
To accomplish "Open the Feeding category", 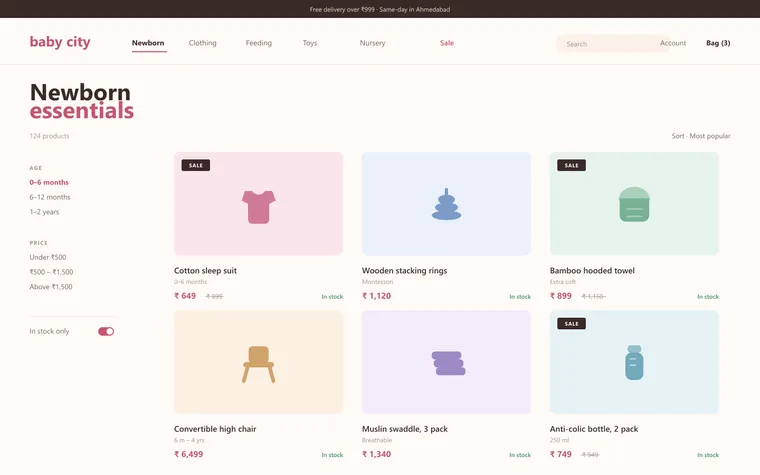I will tap(259, 43).
